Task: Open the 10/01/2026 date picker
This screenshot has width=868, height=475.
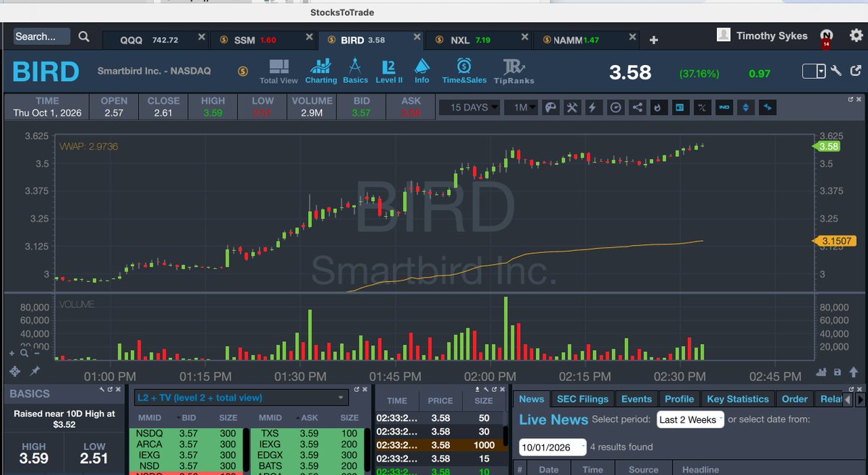Action: click(553, 448)
